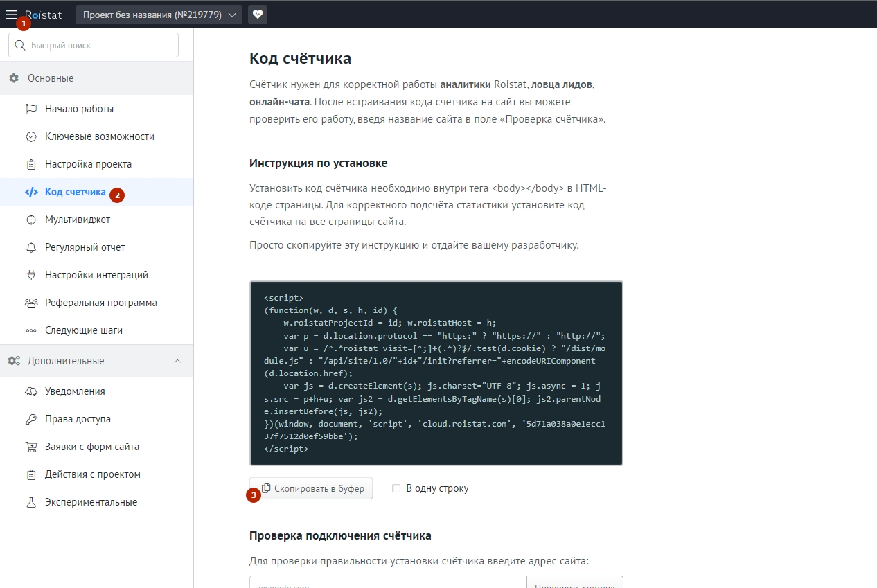Open the project selector dropdown
The height and width of the screenshot is (588, 877).
click(159, 15)
